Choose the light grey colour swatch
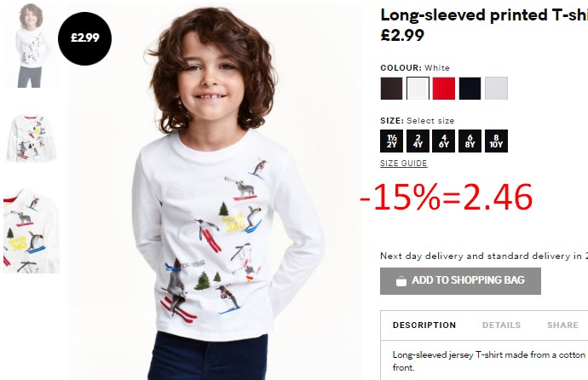 tap(496, 89)
